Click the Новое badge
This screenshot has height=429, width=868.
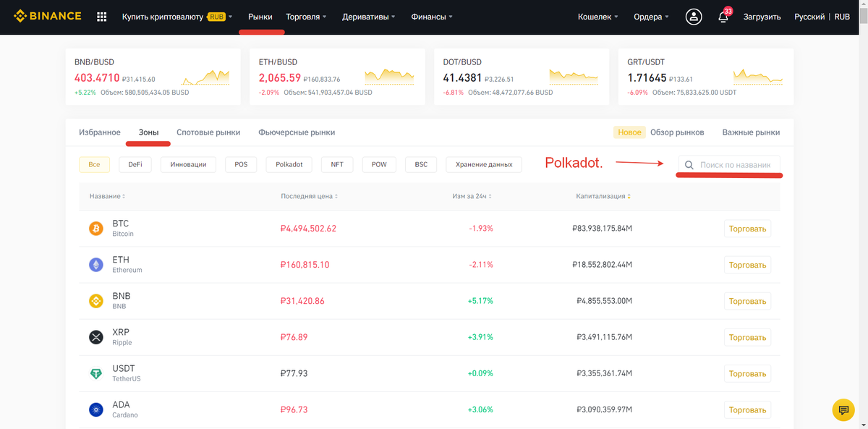(629, 132)
